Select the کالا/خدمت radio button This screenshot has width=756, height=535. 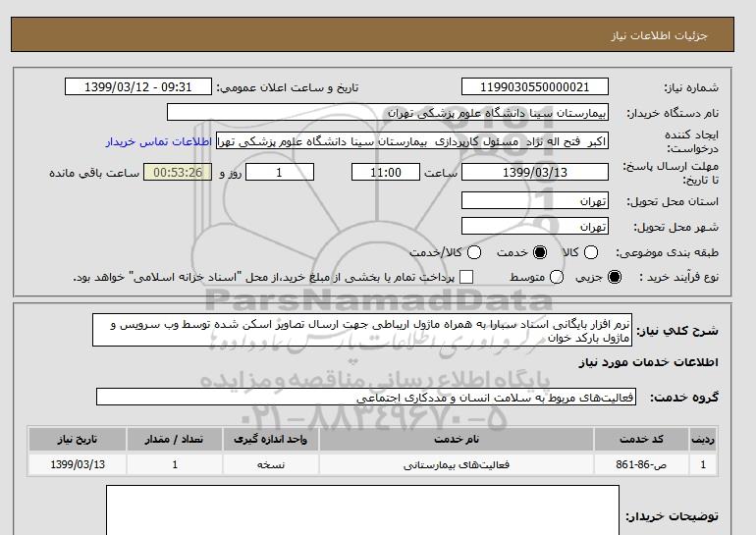pyautogui.click(x=474, y=252)
